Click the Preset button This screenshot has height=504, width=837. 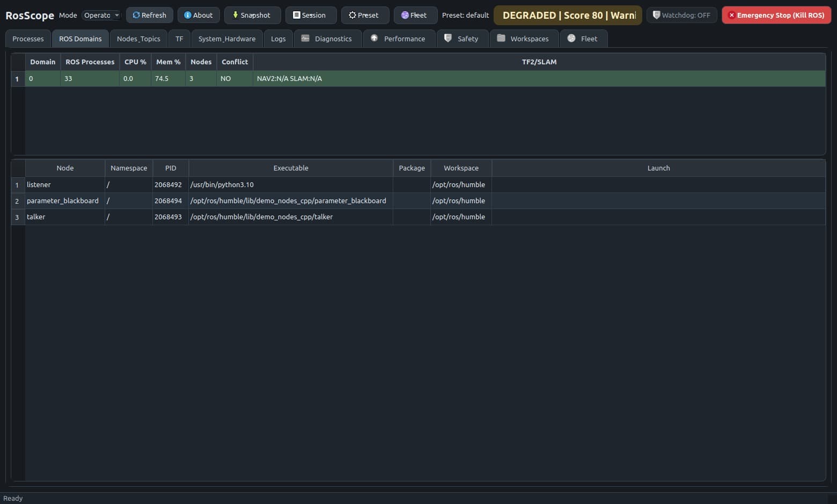click(365, 15)
